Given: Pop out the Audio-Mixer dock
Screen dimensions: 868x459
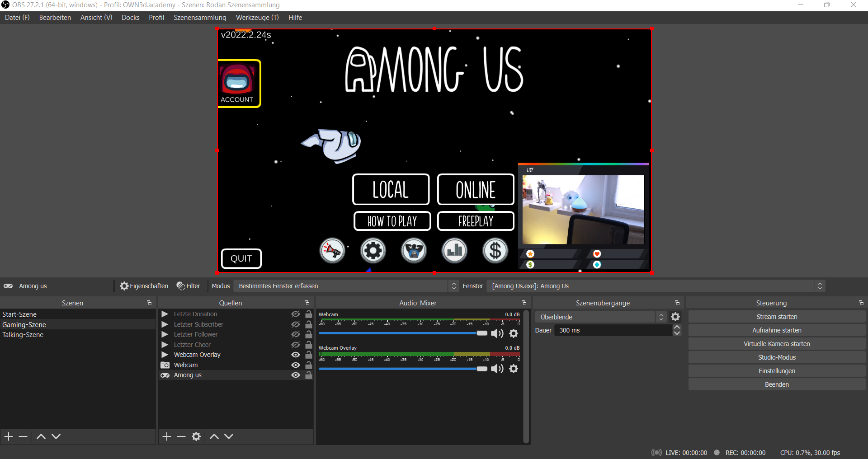Looking at the screenshot, I should [x=524, y=303].
